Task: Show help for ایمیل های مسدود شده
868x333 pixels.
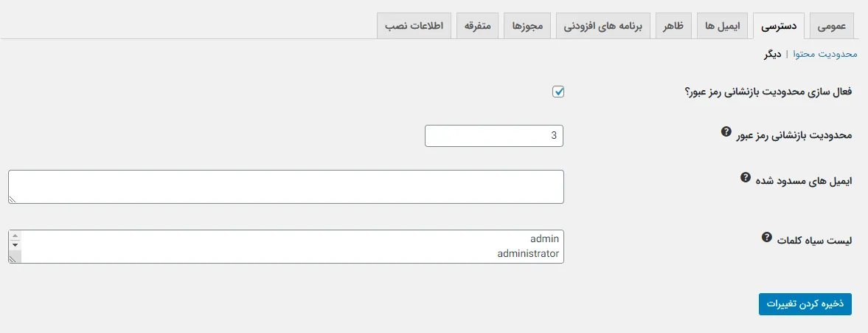Action: point(745,177)
